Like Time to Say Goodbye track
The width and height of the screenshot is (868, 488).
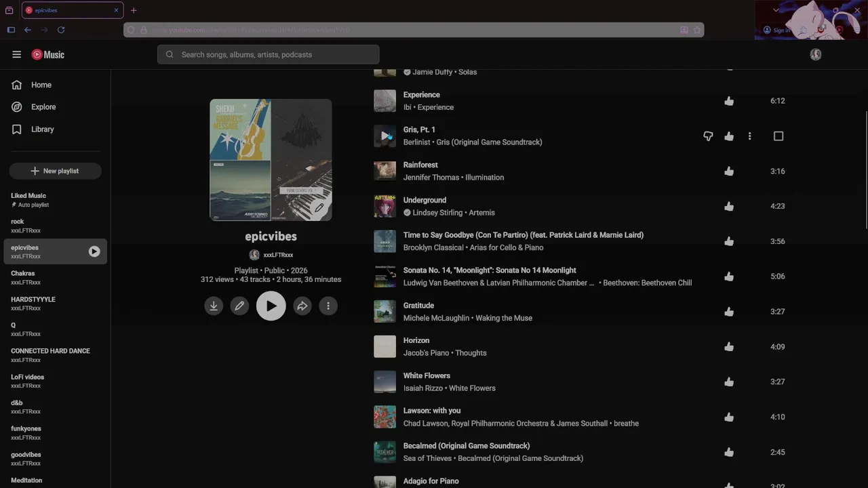[x=729, y=241]
